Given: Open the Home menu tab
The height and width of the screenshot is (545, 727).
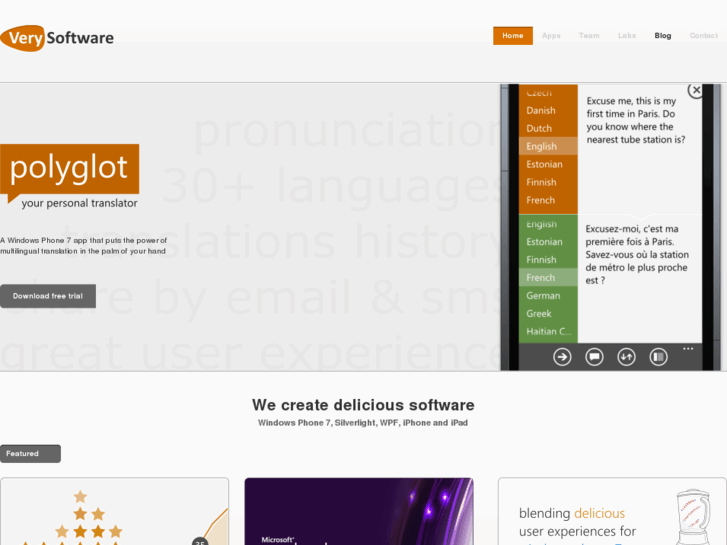Looking at the screenshot, I should tap(513, 36).
